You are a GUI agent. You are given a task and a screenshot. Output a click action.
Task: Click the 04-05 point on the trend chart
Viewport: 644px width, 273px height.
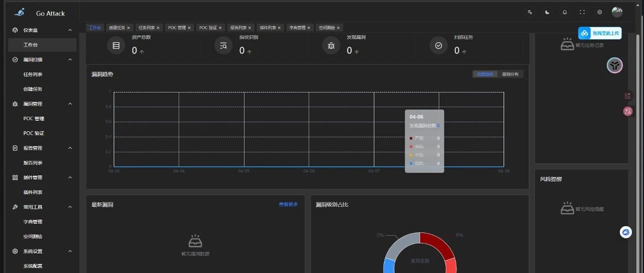[x=244, y=166]
